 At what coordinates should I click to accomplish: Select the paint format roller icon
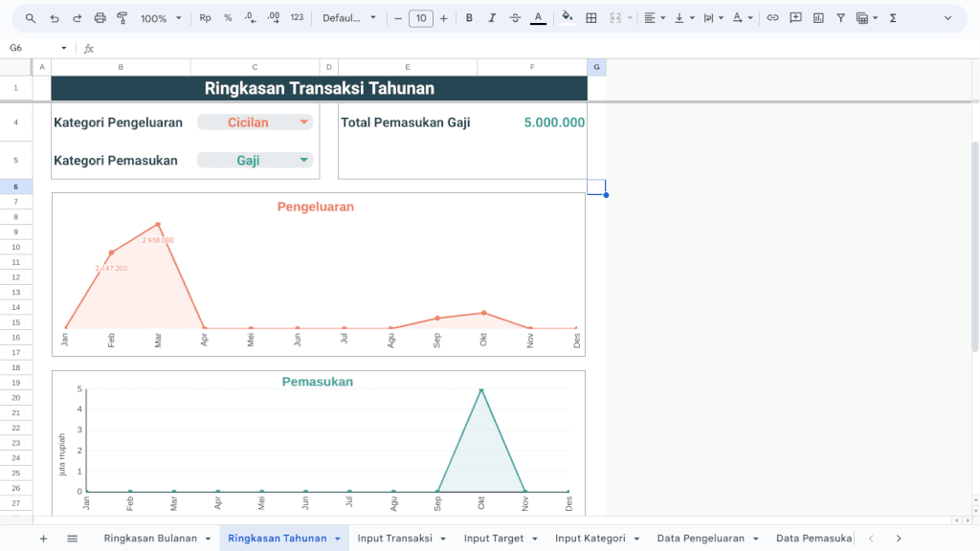(x=122, y=18)
